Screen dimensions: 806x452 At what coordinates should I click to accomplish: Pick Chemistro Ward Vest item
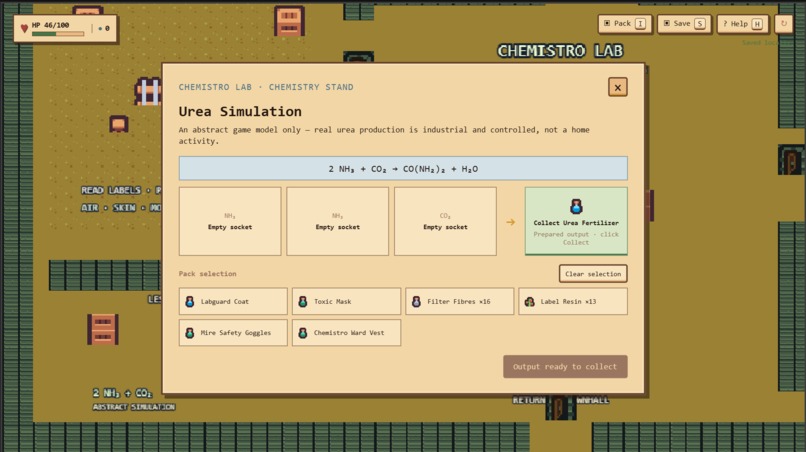tap(346, 333)
